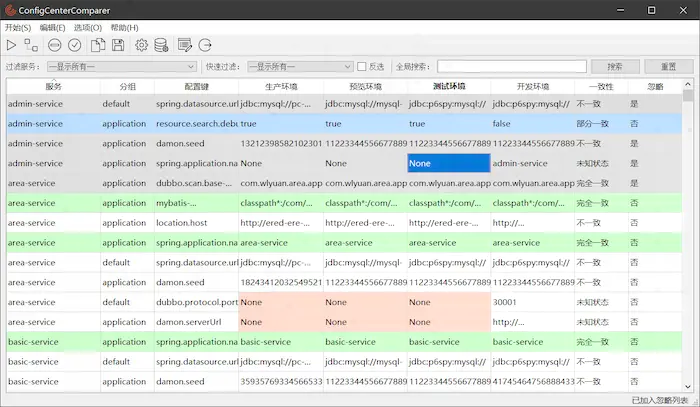700x407 pixels.
Task: Toggle the 反选 checkbox
Action: click(362, 66)
